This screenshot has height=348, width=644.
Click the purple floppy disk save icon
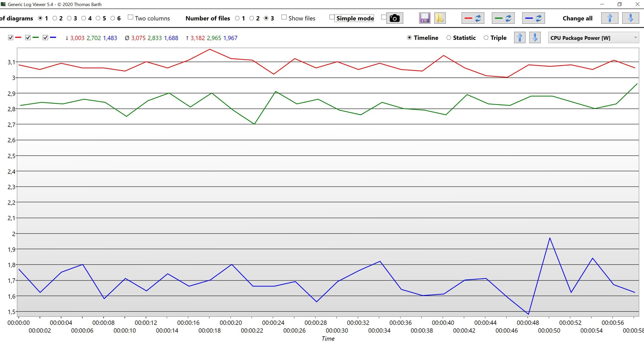click(x=425, y=18)
